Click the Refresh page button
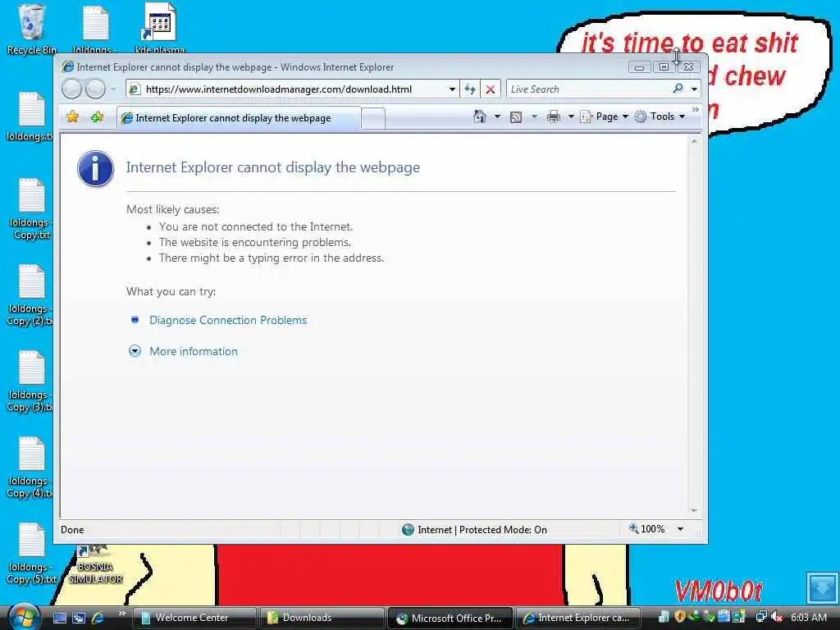Image resolution: width=840 pixels, height=630 pixels. pos(470,89)
